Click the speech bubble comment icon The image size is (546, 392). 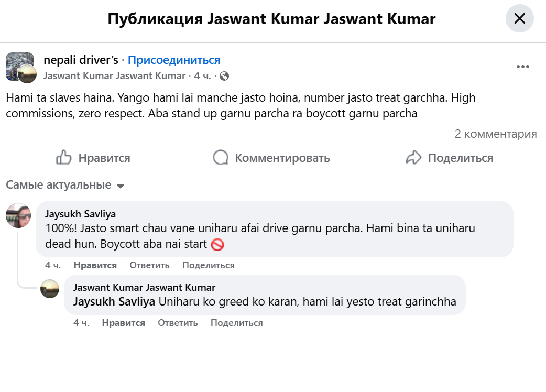[221, 158]
